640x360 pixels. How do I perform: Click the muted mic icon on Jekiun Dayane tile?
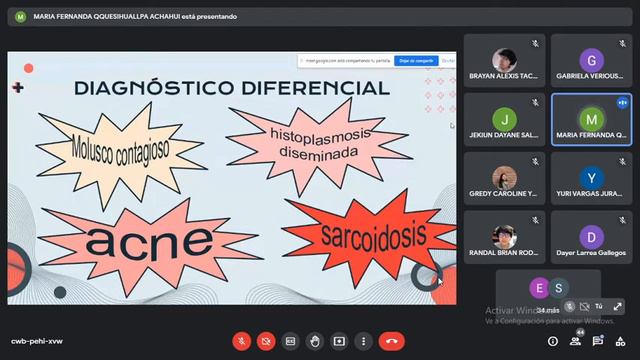pos(535,102)
